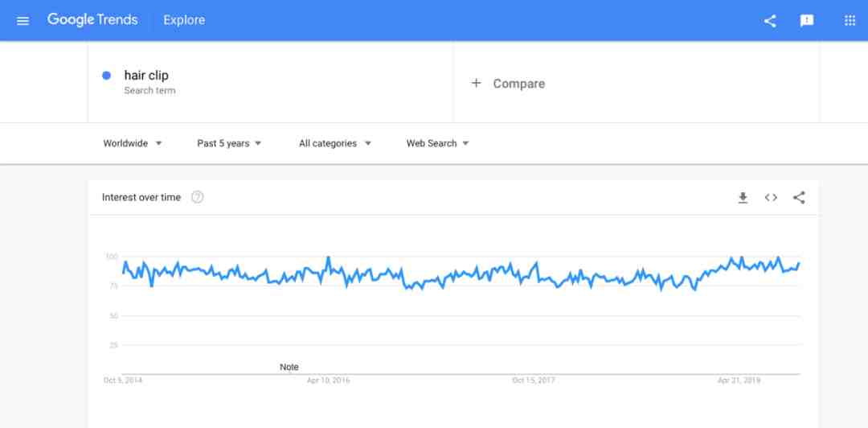Image resolution: width=868 pixels, height=428 pixels.
Task: Select the Explore header item
Action: [184, 20]
